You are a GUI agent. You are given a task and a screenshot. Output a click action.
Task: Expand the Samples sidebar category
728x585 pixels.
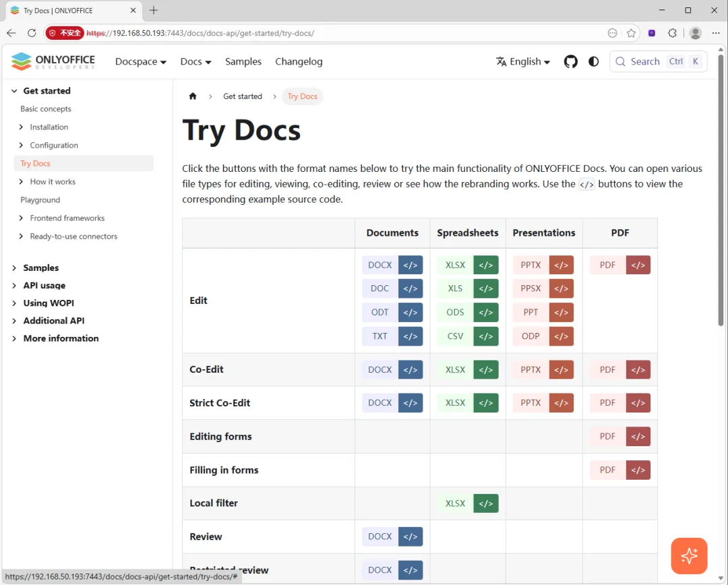(14, 268)
